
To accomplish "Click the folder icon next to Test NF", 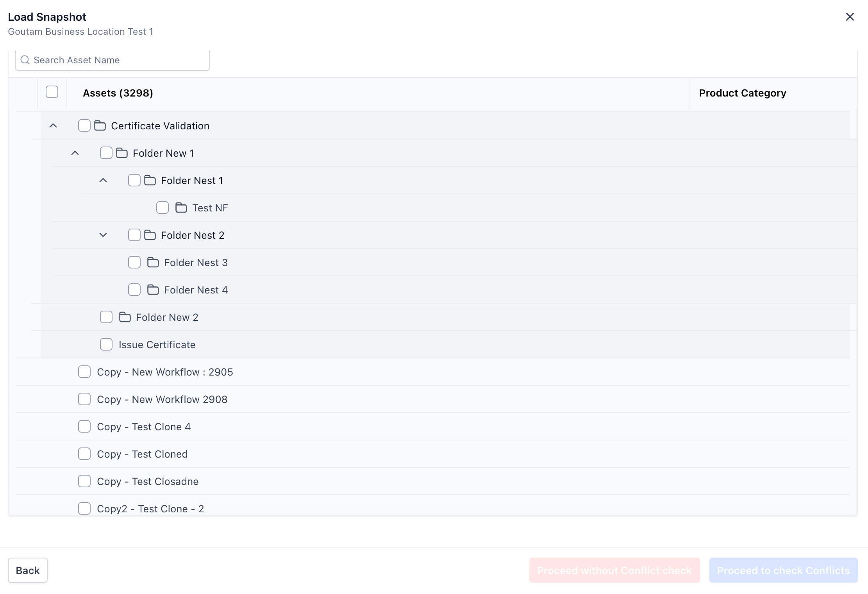I will click(x=181, y=208).
